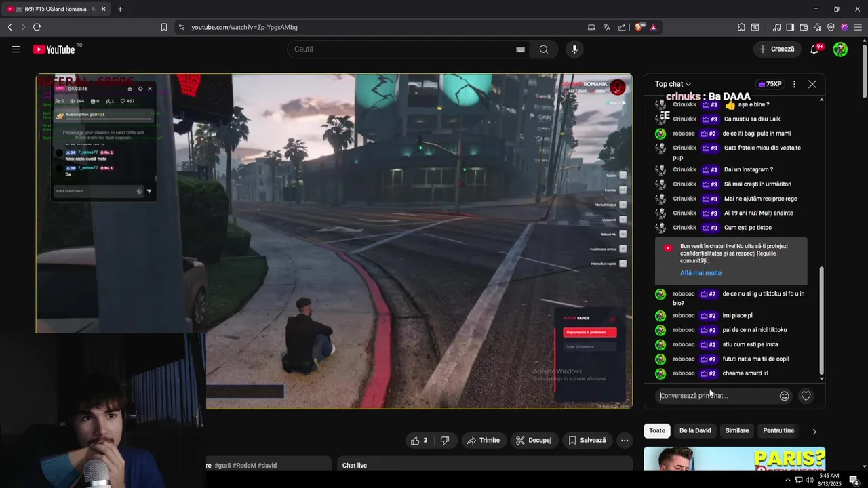Open more actions under the video

point(625,440)
